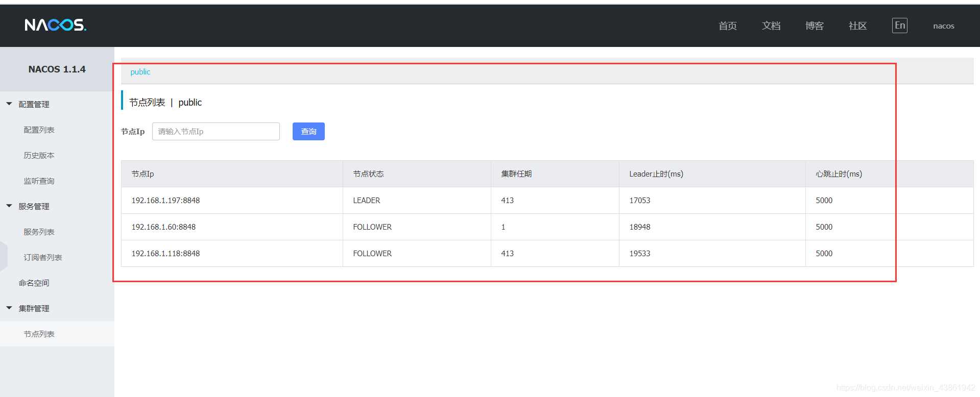Open 服务列表 in sidebar
Screen dimensions: 980x397
click(39, 232)
